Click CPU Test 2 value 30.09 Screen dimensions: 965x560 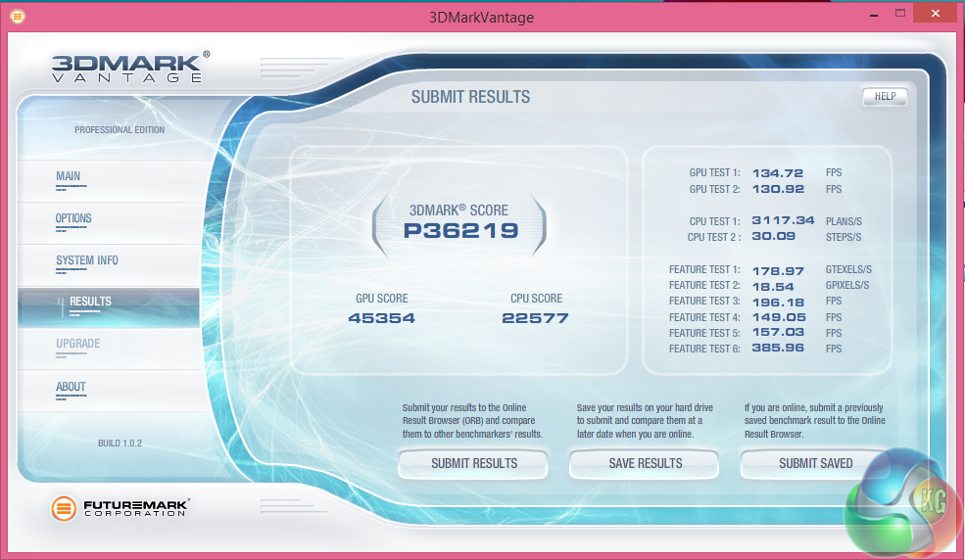774,237
